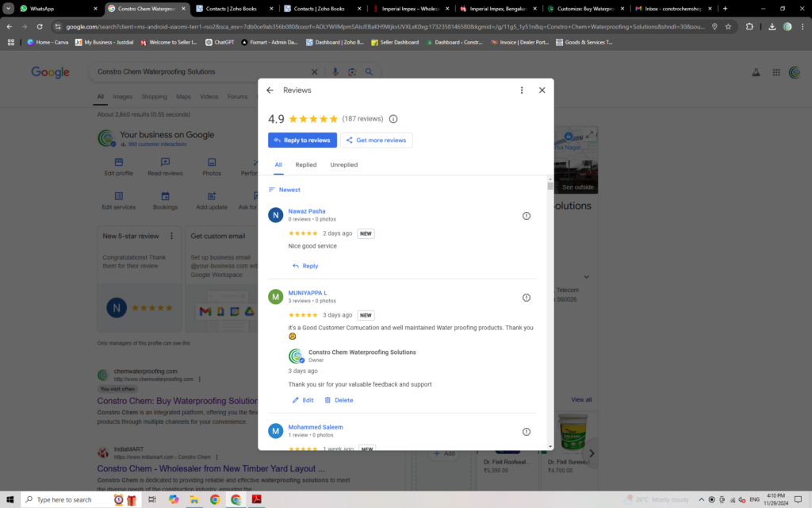Delete the owner reply to MUNIYAPPA L

[x=339, y=400]
